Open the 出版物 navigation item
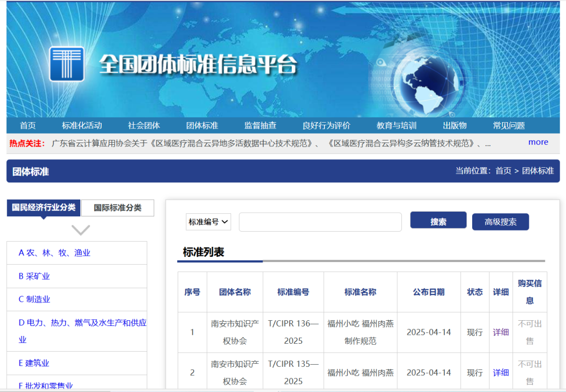566x392 pixels. pyautogui.click(x=454, y=125)
